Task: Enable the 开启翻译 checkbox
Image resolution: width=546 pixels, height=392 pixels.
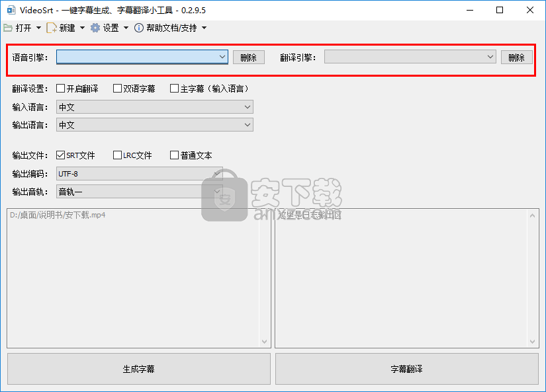Action: pyautogui.click(x=60, y=89)
